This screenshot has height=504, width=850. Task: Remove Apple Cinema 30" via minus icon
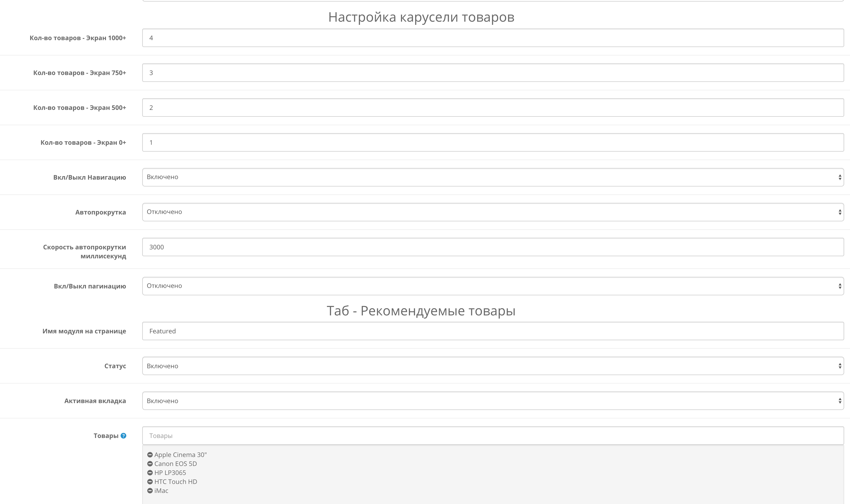[x=150, y=455]
